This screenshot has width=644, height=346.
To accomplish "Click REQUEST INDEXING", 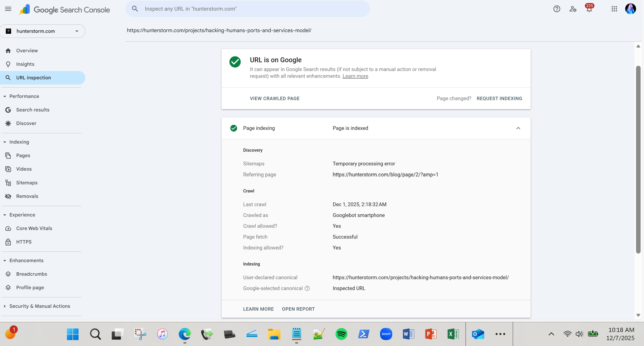I will click(x=499, y=98).
